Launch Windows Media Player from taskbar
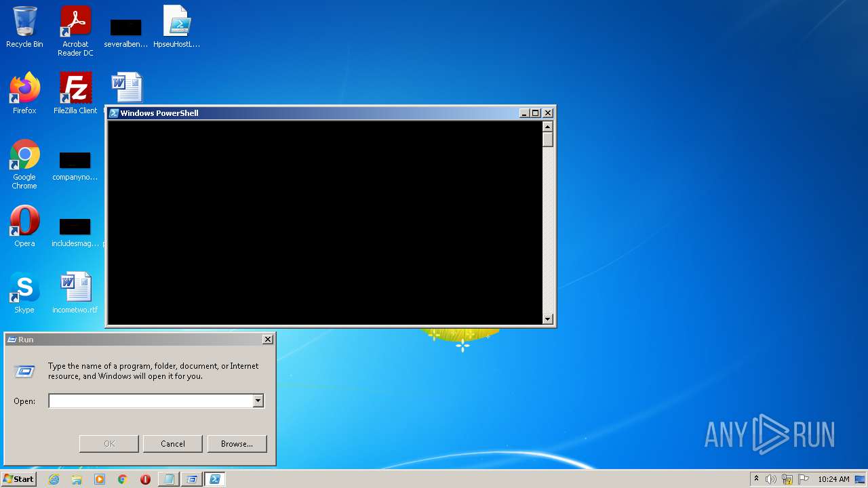The width and height of the screenshot is (868, 488). pos(100,479)
